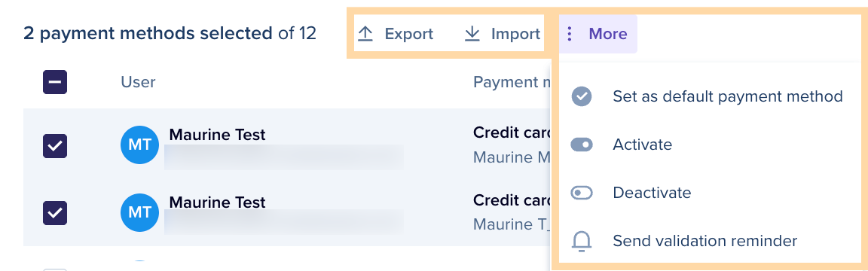Choose Send validation reminder option
The height and width of the screenshot is (271, 868).
pos(706,241)
